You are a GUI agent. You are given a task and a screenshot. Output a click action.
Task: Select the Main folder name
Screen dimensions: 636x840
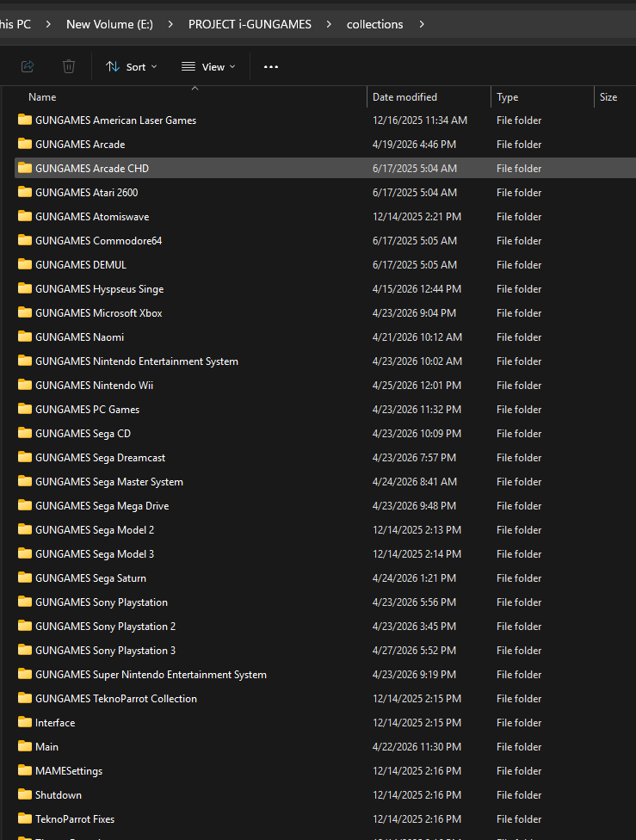tap(46, 747)
